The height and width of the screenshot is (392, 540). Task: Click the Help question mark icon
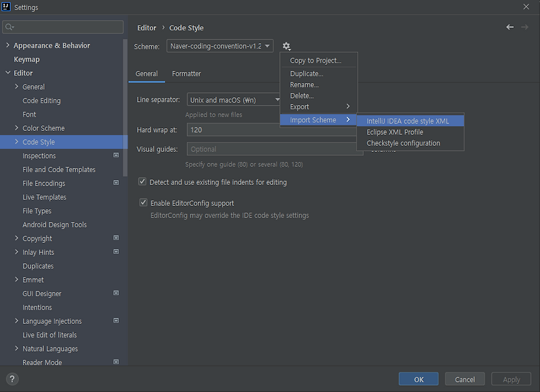[11, 379]
